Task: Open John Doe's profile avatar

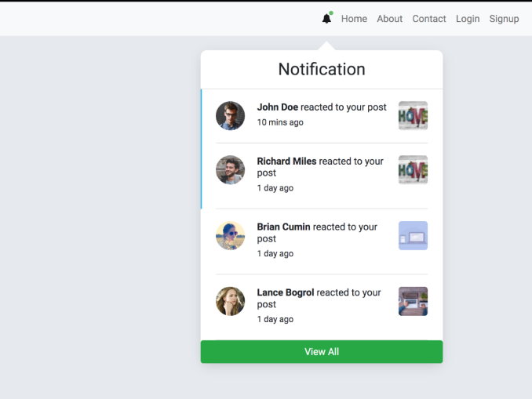Action: pos(230,116)
